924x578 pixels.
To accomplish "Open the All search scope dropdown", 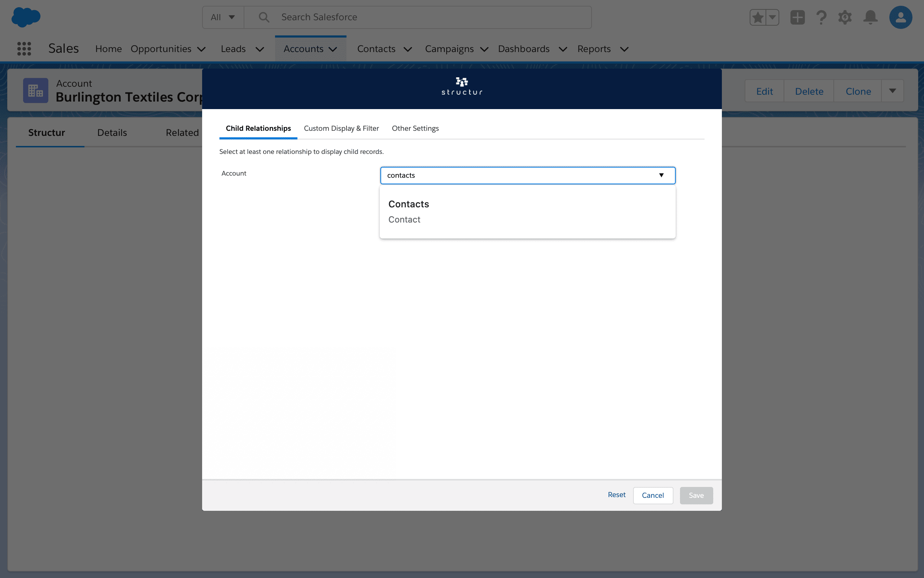I will [x=223, y=17].
